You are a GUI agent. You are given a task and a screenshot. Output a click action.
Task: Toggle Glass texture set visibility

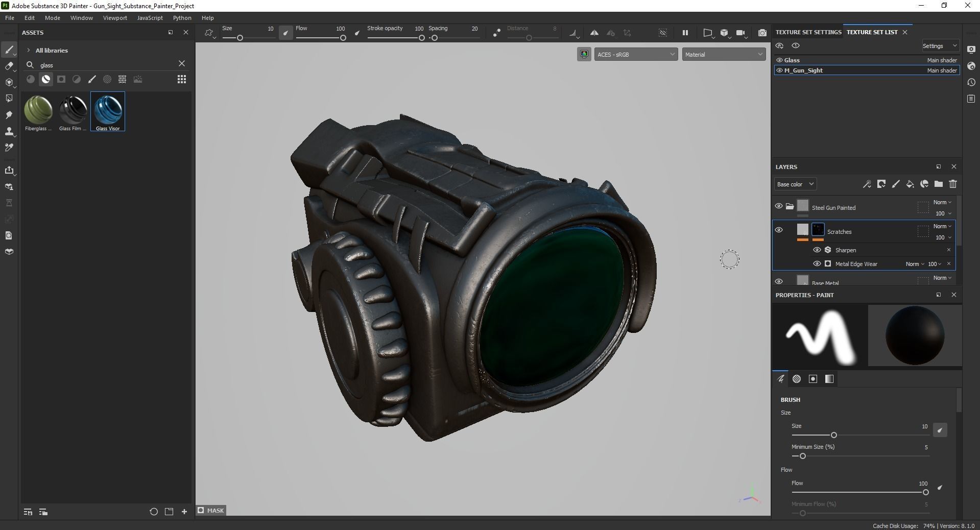point(779,60)
